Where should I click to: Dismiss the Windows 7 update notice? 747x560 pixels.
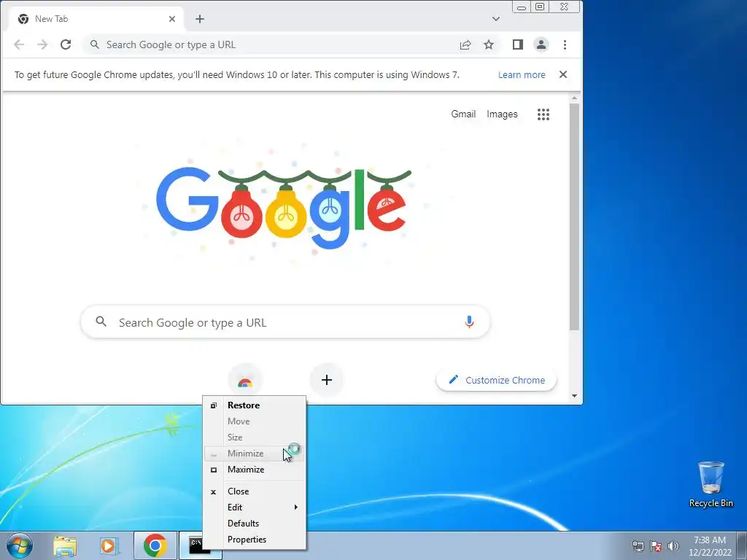(563, 74)
